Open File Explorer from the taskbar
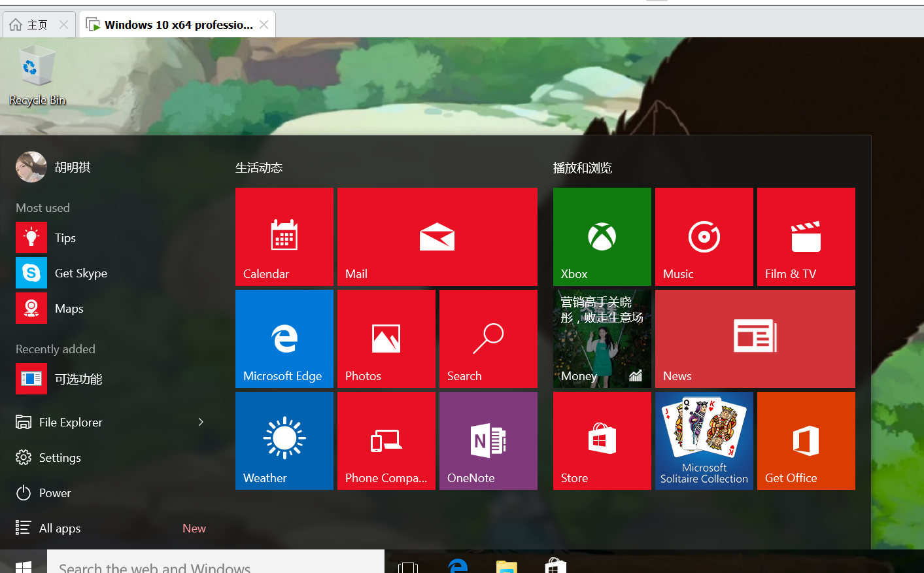 507,566
